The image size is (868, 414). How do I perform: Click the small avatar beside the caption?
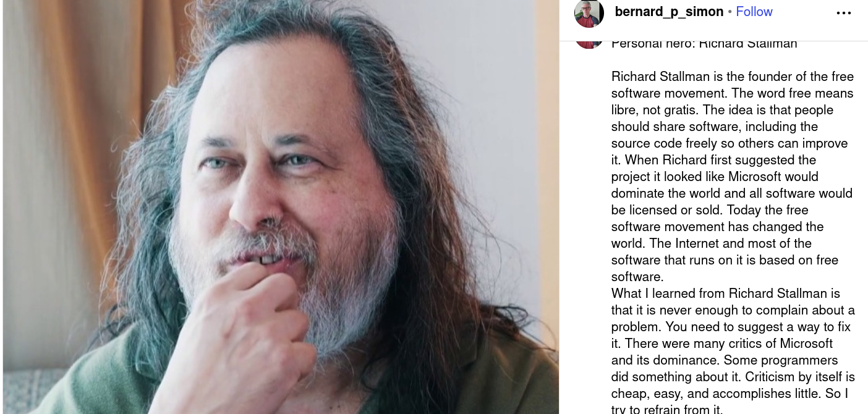589,43
